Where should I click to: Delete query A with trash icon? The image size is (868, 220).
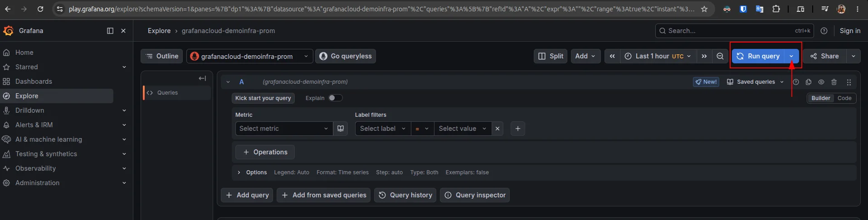pos(834,82)
